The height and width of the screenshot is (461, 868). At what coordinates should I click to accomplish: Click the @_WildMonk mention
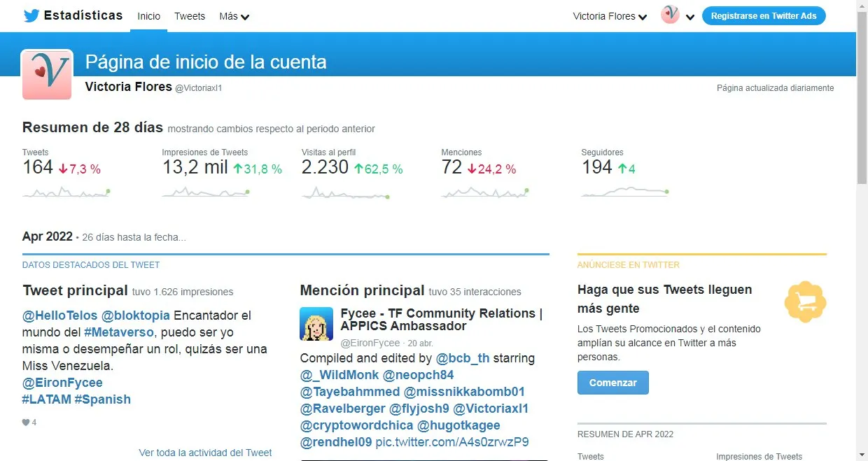pyautogui.click(x=339, y=375)
